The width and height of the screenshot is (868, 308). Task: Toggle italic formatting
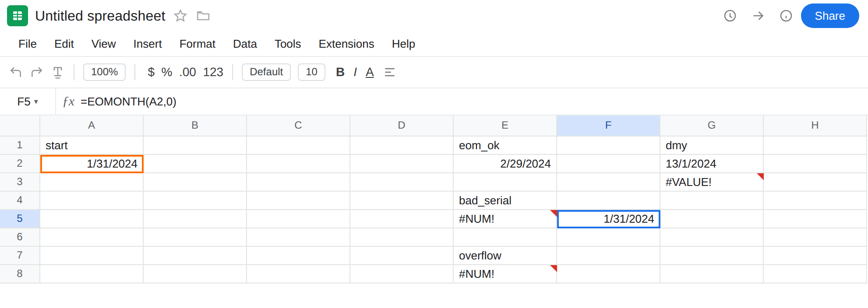point(355,72)
